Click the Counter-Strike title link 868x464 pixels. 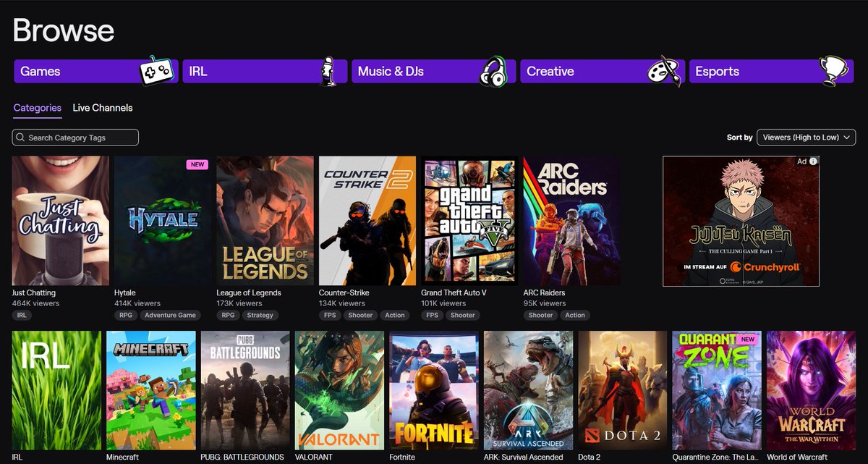[345, 293]
